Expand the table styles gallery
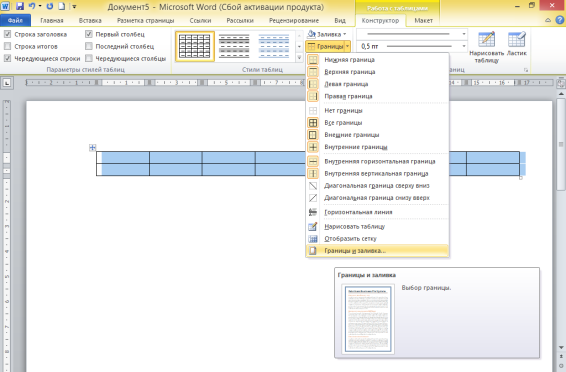Image resolution: width=566 pixels, height=372 pixels. point(299,58)
